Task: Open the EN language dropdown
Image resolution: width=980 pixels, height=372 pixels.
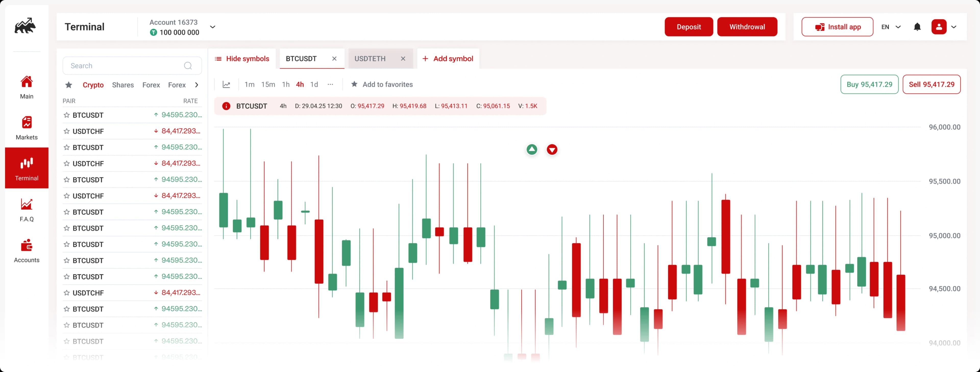Action: [890, 27]
